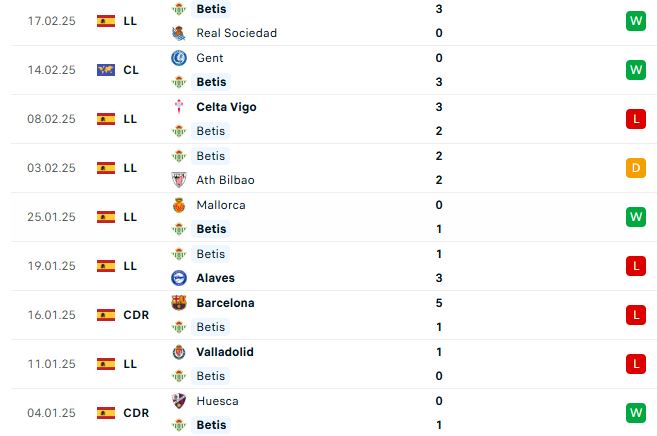
Task: Open the Barcelona team link
Action: [225, 303]
